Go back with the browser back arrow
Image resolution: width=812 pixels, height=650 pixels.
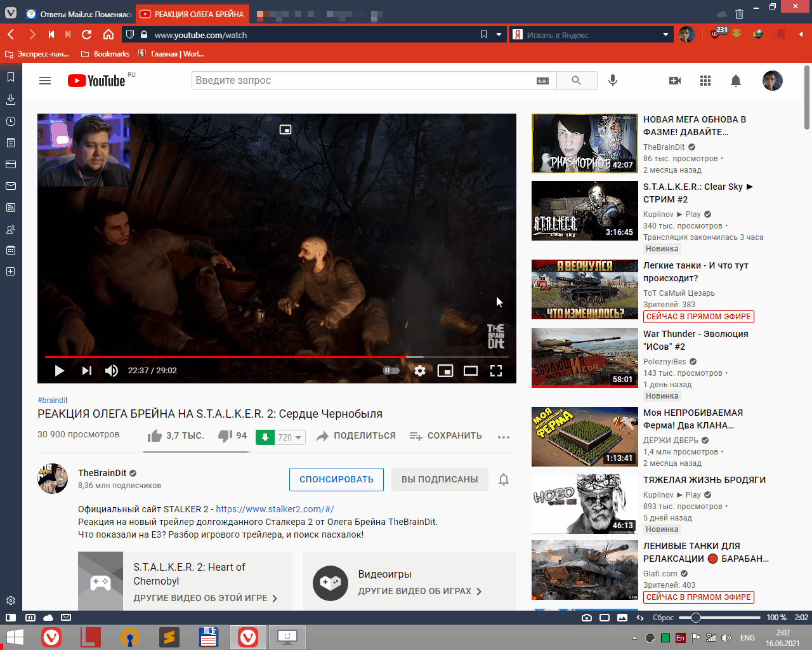11,34
